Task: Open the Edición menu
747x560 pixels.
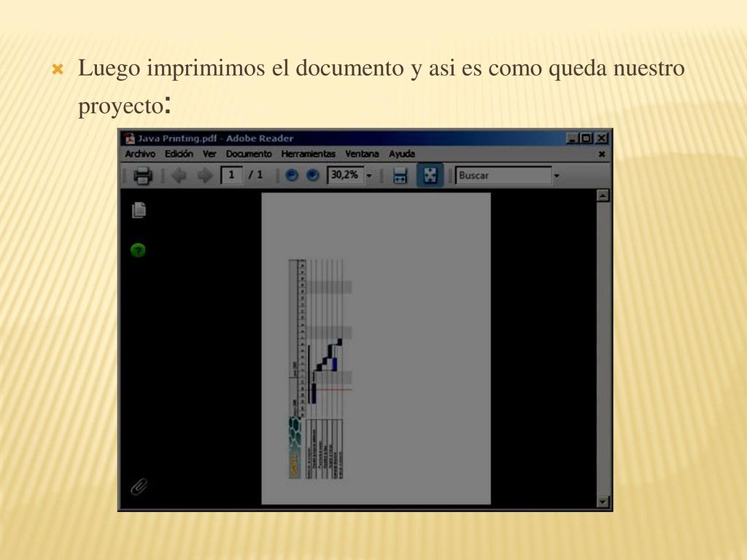Action: click(x=179, y=154)
